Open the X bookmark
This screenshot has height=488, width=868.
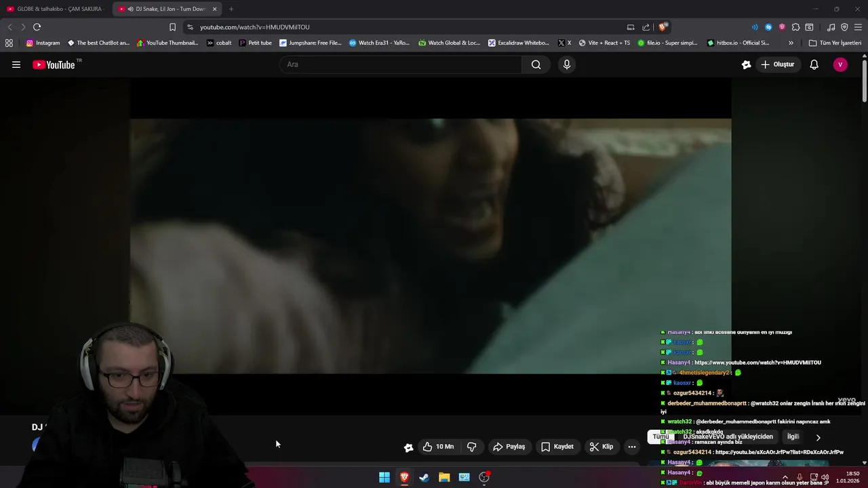pos(564,43)
